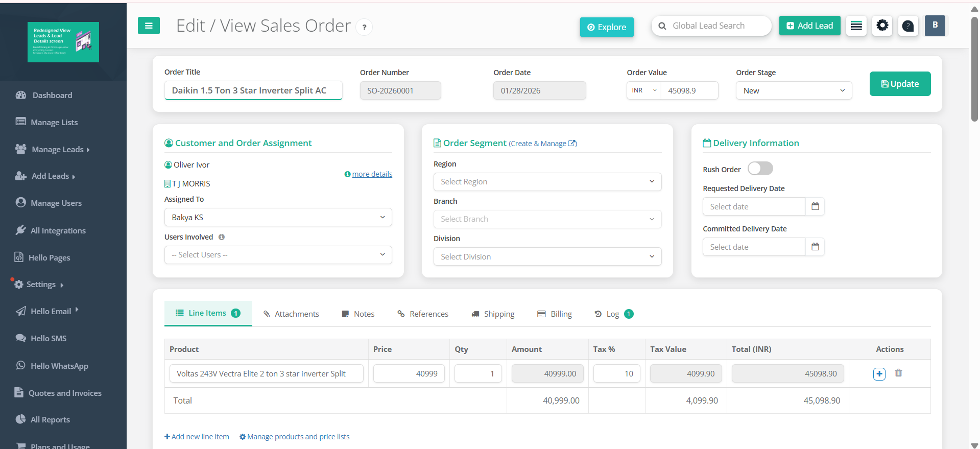This screenshot has height=449, width=980.
Task: Click the Update button
Action: [900, 84]
